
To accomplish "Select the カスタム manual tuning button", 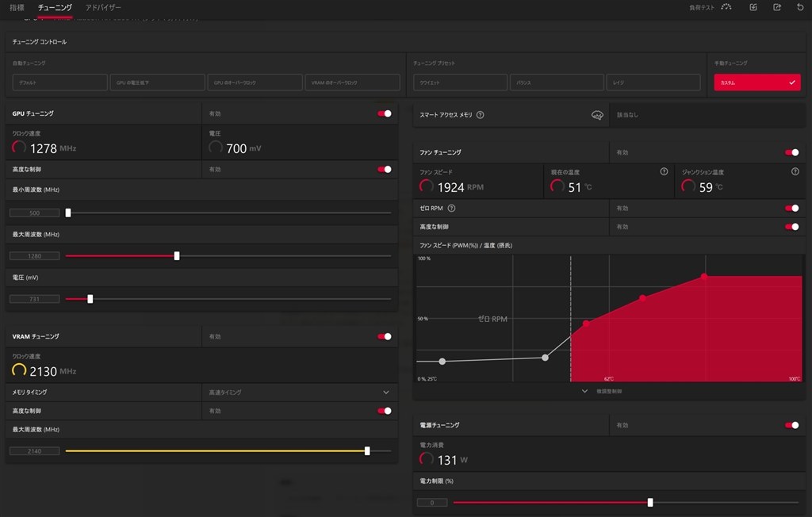I will 756,82.
